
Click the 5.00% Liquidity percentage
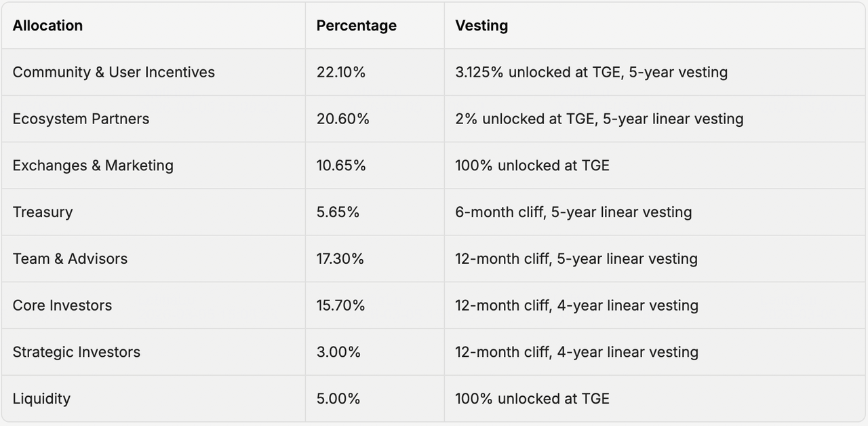point(338,398)
